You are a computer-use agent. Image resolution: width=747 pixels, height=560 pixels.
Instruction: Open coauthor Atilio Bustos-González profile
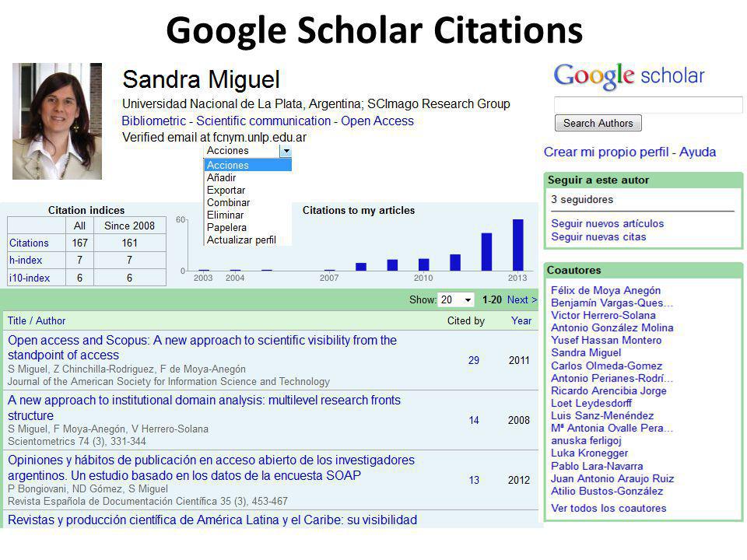pyautogui.click(x=607, y=491)
